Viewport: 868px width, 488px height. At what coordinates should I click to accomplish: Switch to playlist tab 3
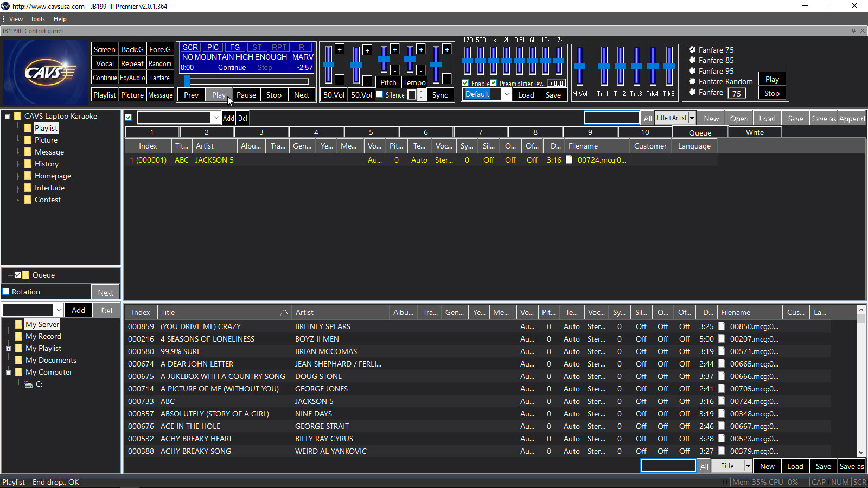pos(261,132)
